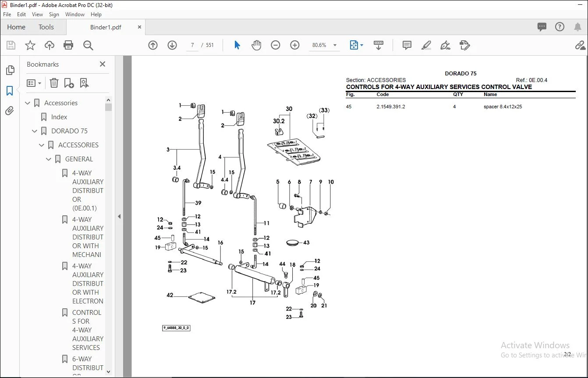Select the Highlight text tool
Image resolution: width=588 pixels, height=378 pixels.
click(426, 45)
